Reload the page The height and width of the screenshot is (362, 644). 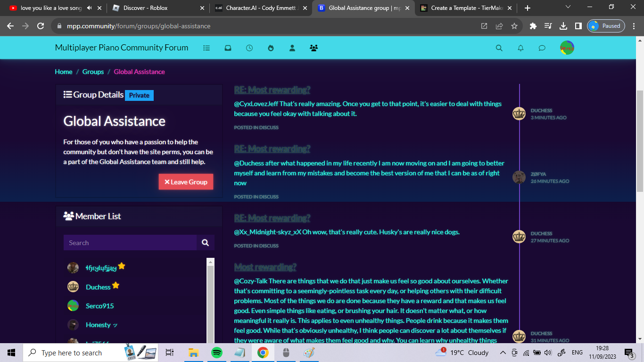tap(41, 26)
